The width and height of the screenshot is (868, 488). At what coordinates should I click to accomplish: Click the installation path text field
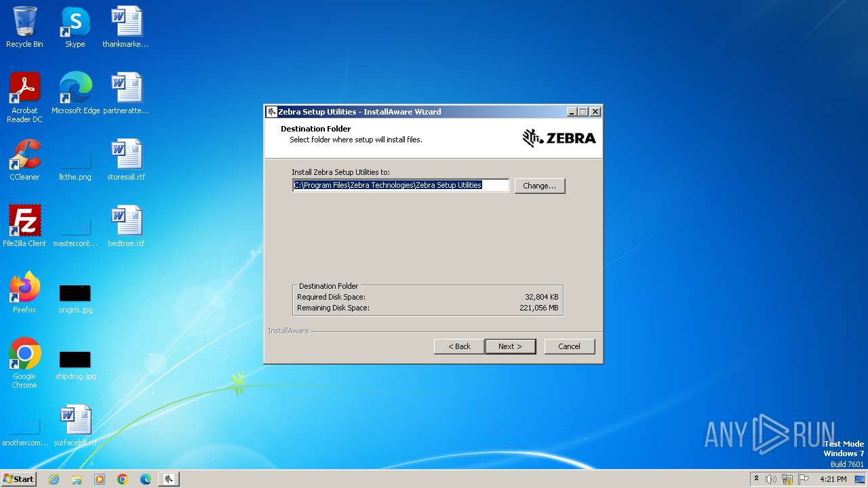click(x=401, y=185)
